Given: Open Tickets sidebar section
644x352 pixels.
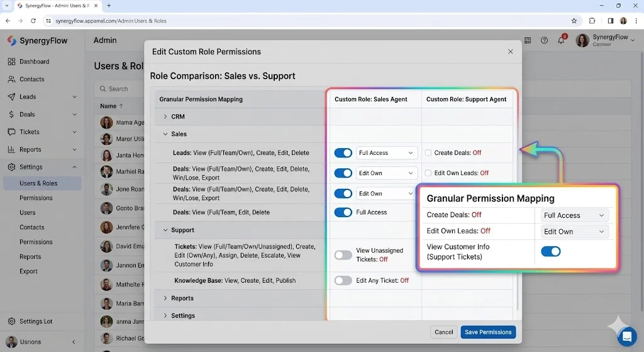Looking at the screenshot, I should coord(41,132).
